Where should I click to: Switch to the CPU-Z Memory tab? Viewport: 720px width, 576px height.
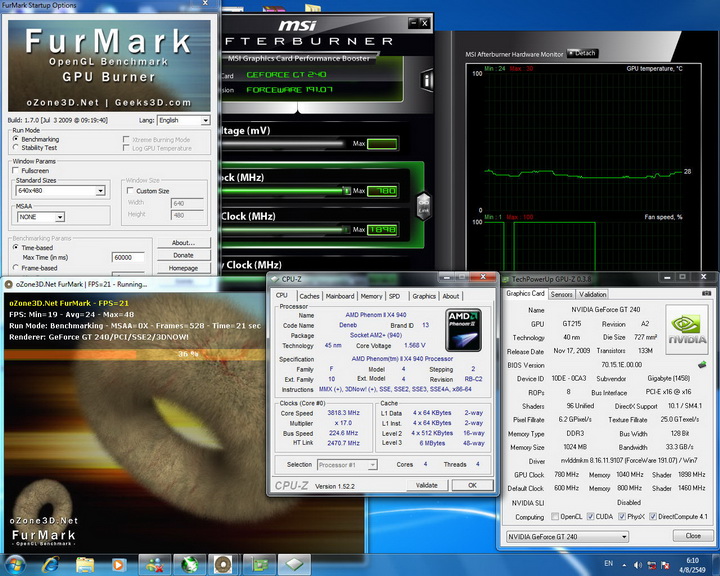[371, 296]
